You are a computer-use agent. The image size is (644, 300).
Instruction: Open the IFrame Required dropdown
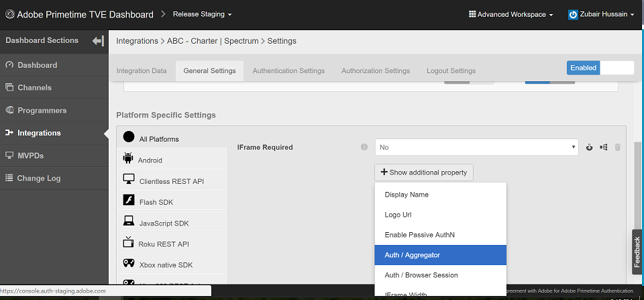(476, 147)
